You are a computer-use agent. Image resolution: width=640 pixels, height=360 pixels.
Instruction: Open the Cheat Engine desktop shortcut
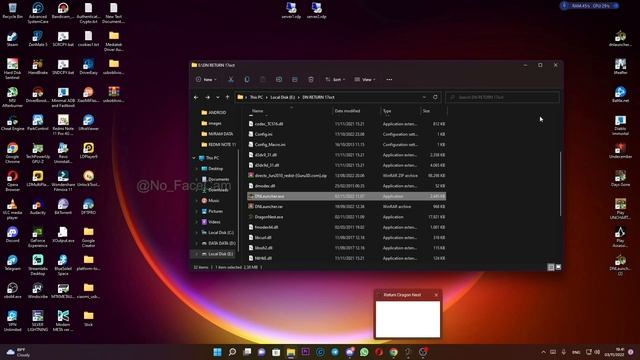[12, 123]
